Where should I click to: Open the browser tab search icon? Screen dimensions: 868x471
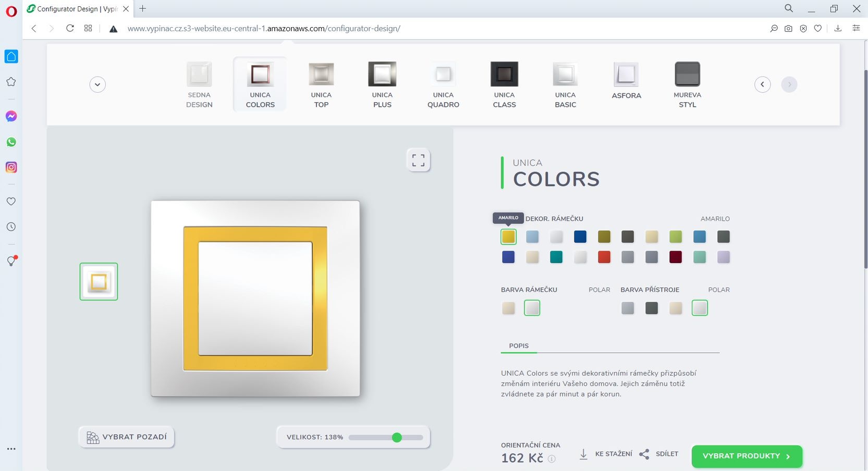(789, 8)
